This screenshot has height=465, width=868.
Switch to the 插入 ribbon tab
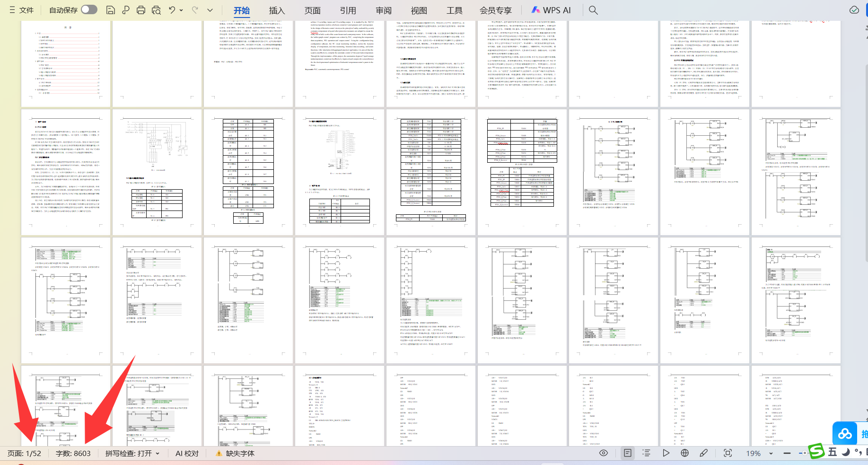click(x=277, y=10)
